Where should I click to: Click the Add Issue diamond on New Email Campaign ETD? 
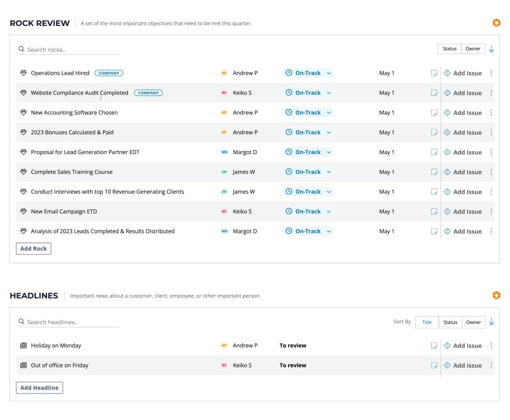pos(447,211)
